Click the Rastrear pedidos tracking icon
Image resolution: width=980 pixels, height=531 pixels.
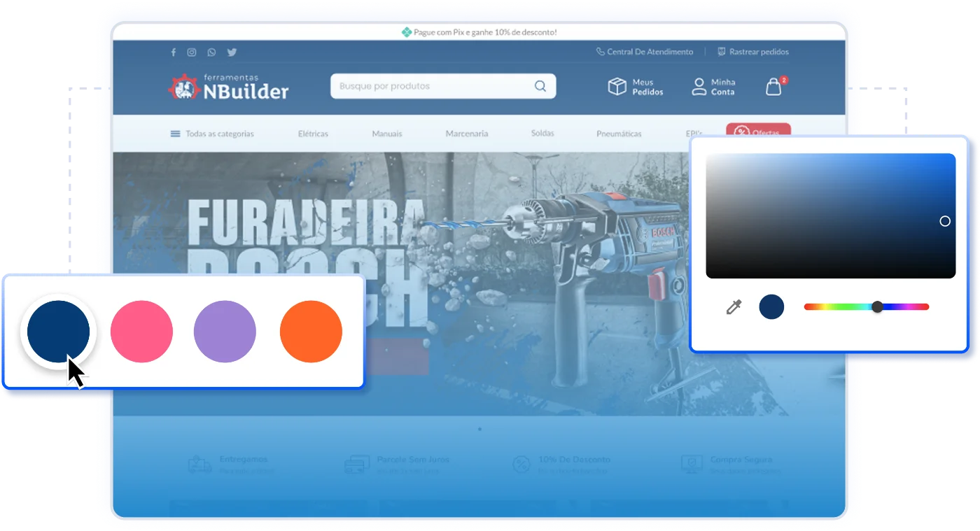click(722, 52)
